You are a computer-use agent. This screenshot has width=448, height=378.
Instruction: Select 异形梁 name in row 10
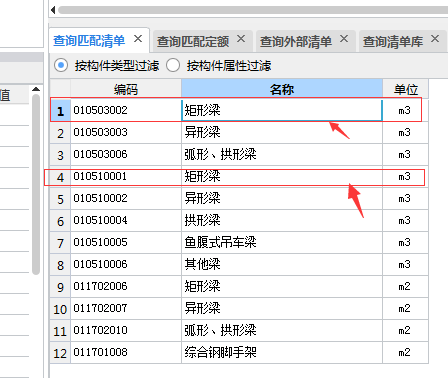pyautogui.click(x=282, y=308)
